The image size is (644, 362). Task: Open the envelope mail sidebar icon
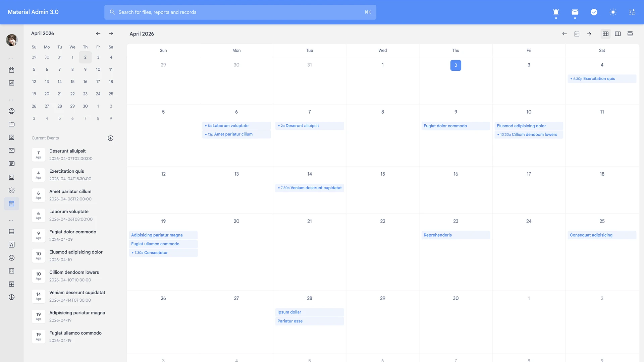[x=12, y=150]
